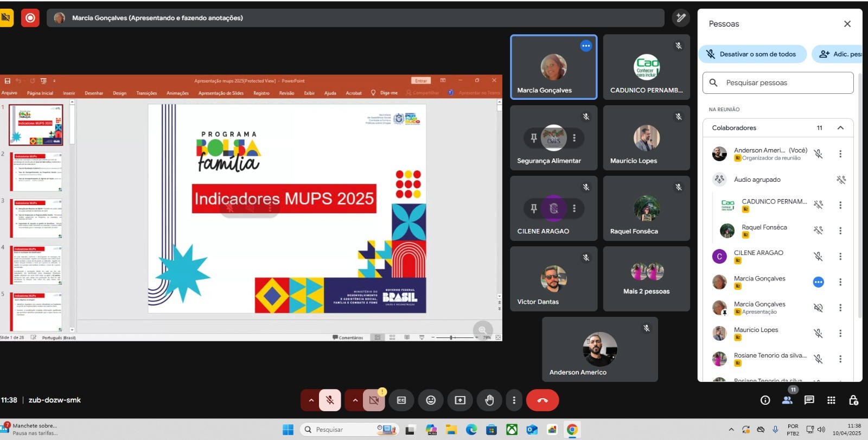Toggle the camera off button

374,400
